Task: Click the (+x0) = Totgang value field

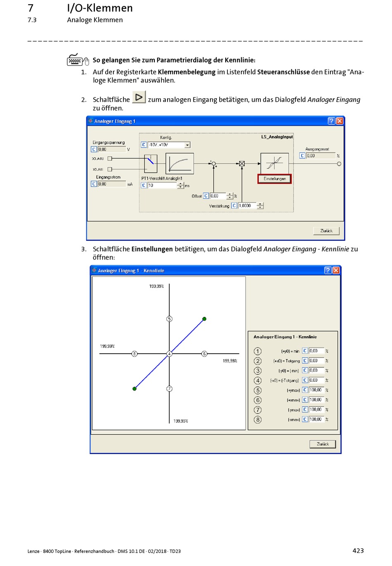Action: coord(316,361)
